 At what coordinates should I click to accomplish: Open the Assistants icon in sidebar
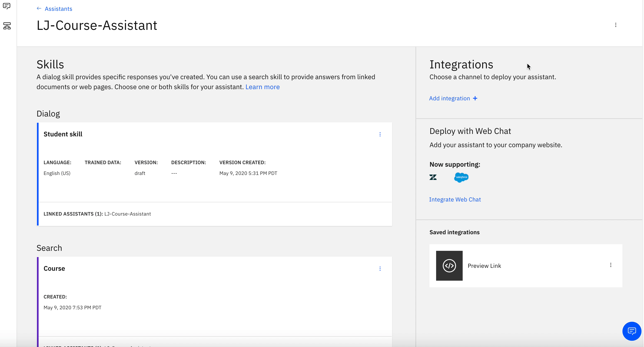coord(7,6)
